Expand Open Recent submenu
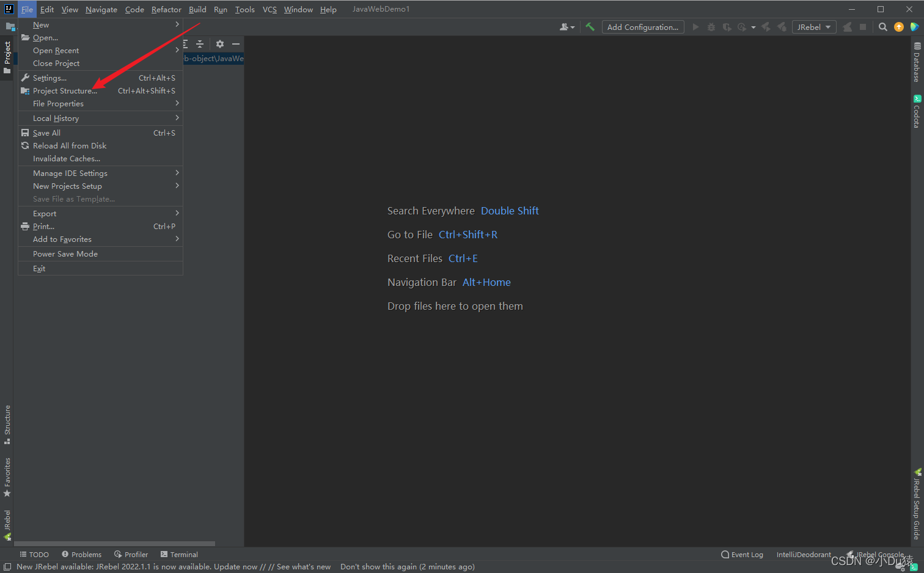This screenshot has height=573, width=924. [100, 51]
